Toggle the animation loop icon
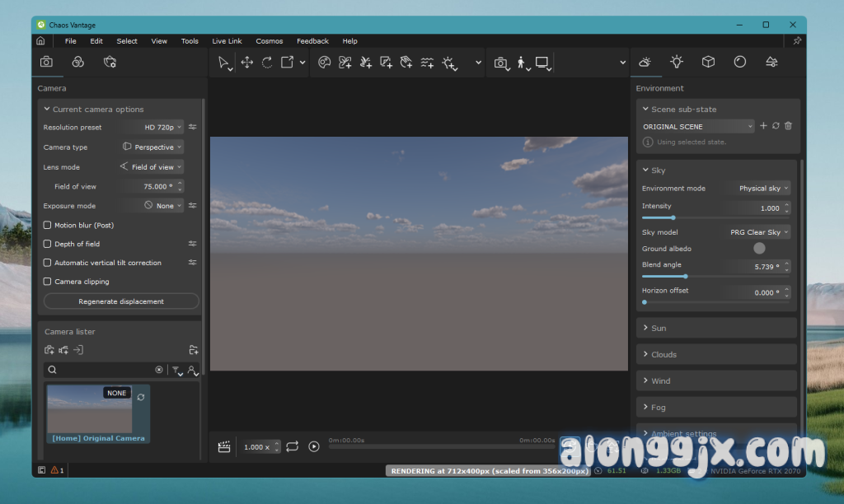844x504 pixels. pos(293,446)
